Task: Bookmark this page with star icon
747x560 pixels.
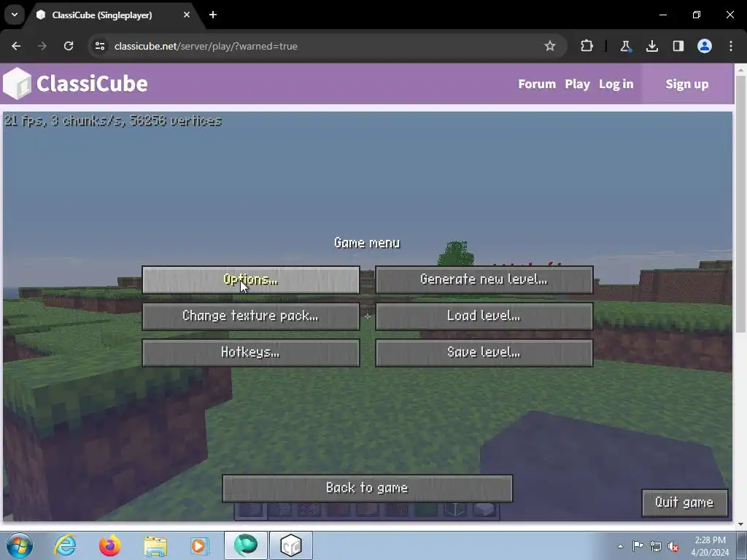Action: click(550, 46)
